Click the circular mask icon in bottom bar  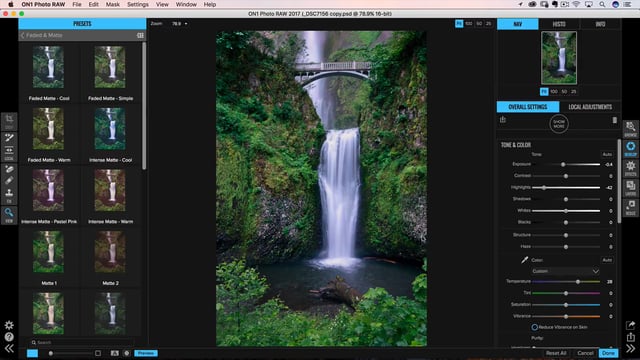point(127,353)
